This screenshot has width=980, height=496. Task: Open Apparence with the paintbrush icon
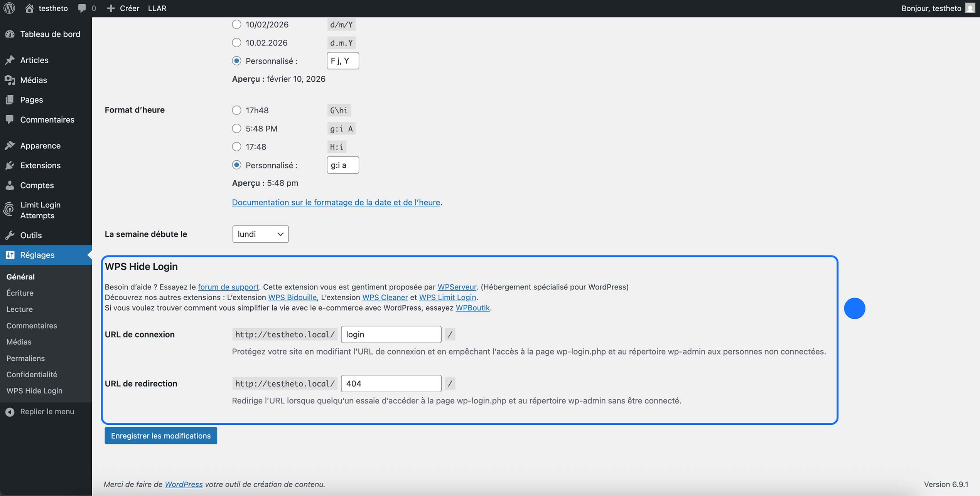[x=10, y=145]
